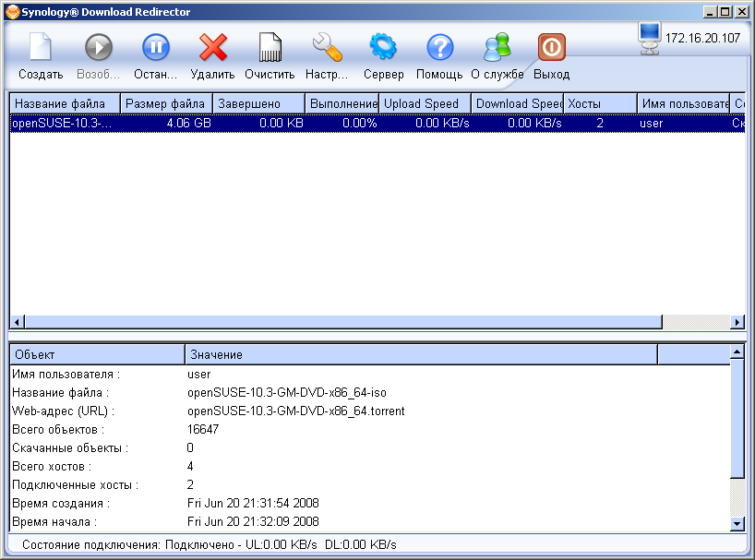Open the Сервер gear icon

click(x=383, y=47)
